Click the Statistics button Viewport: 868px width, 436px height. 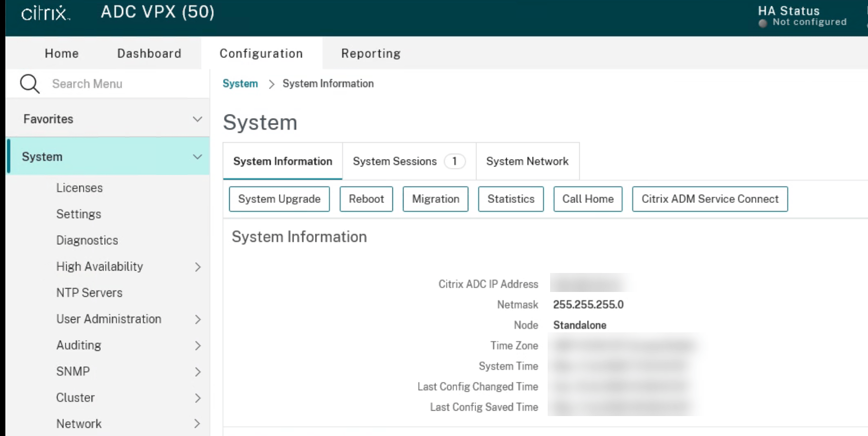511,199
